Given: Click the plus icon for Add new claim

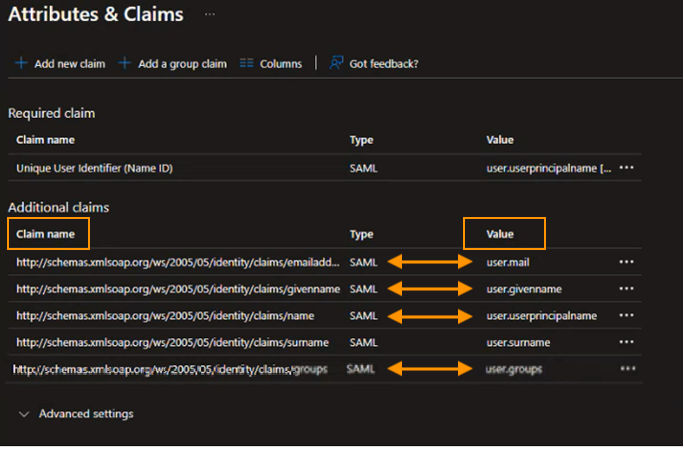Looking at the screenshot, I should (21, 63).
